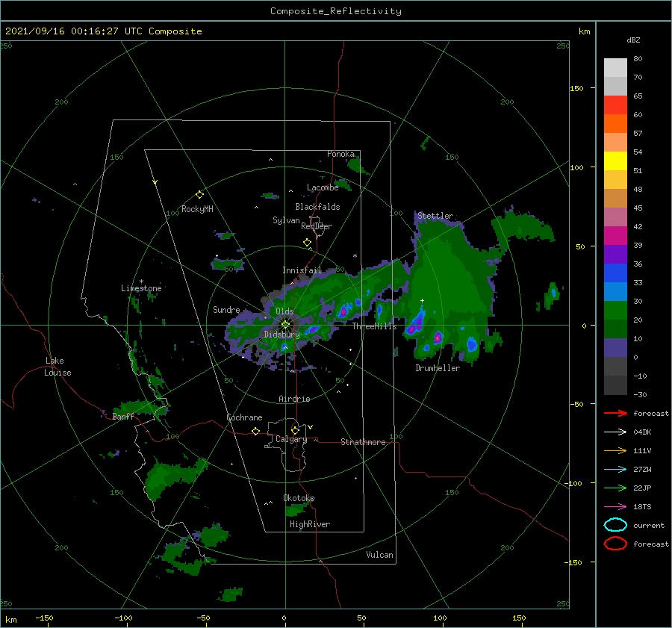Image resolution: width=672 pixels, height=628 pixels.
Task: Select the 60 dBZ orange color swatch
Action: (x=615, y=123)
